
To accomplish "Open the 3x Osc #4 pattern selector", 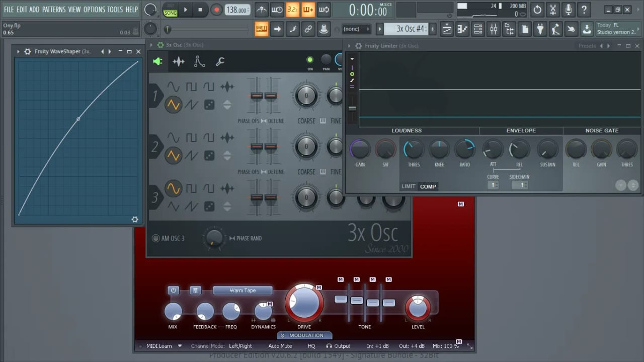I will (x=406, y=29).
